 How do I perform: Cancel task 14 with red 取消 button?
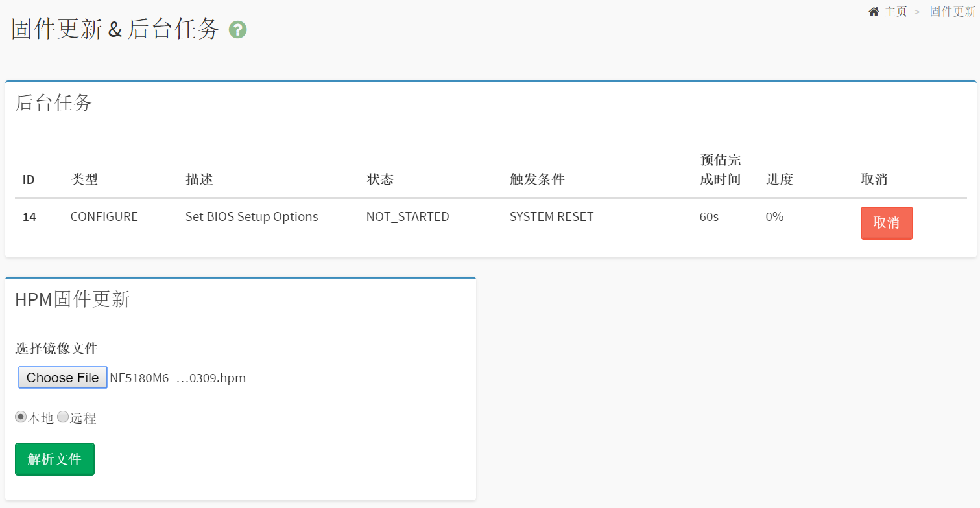point(886,223)
